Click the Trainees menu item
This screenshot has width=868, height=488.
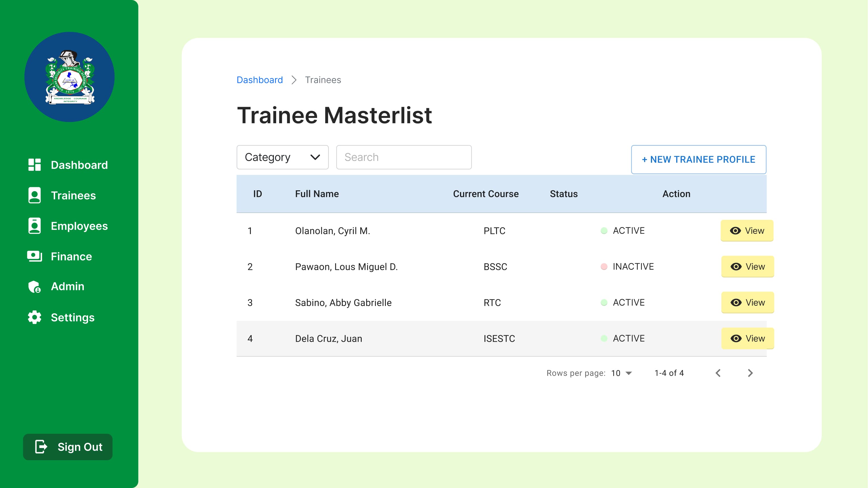point(73,195)
